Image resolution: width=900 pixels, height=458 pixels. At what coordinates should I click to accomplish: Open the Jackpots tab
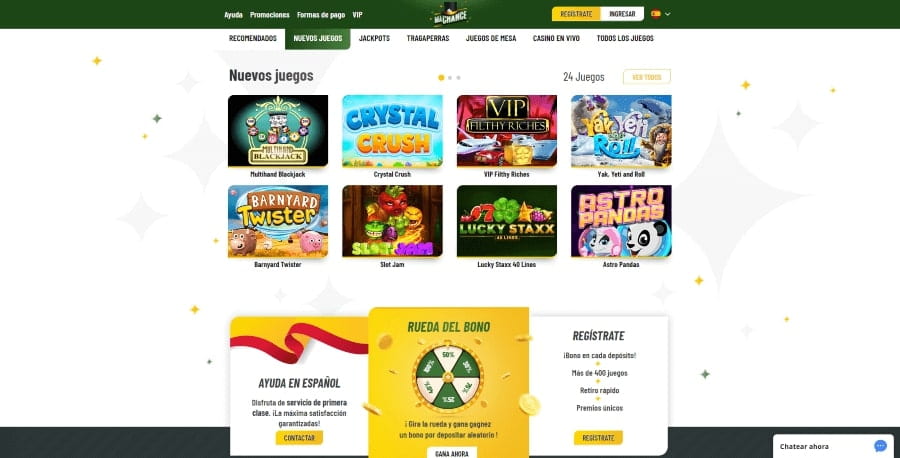374,38
